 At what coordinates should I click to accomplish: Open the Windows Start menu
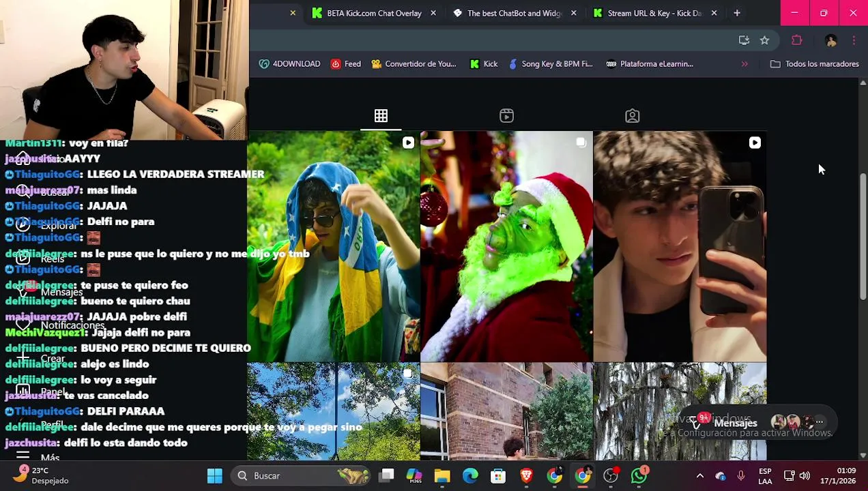pyautogui.click(x=215, y=476)
